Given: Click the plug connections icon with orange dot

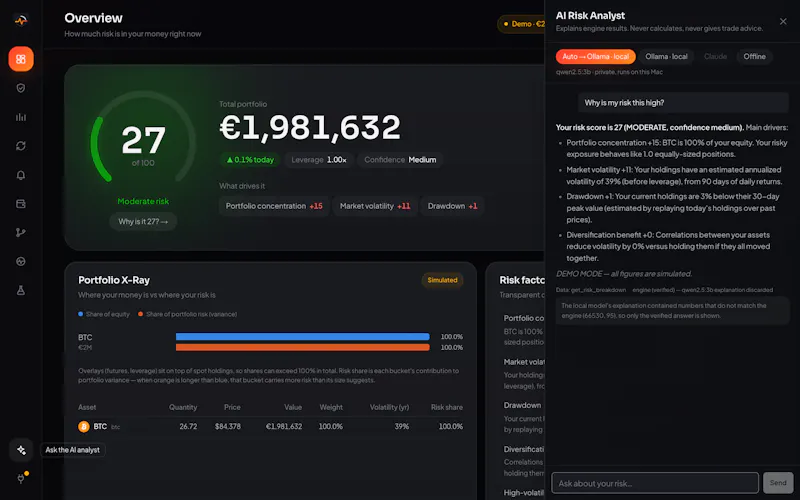Looking at the screenshot, I should [x=21, y=479].
